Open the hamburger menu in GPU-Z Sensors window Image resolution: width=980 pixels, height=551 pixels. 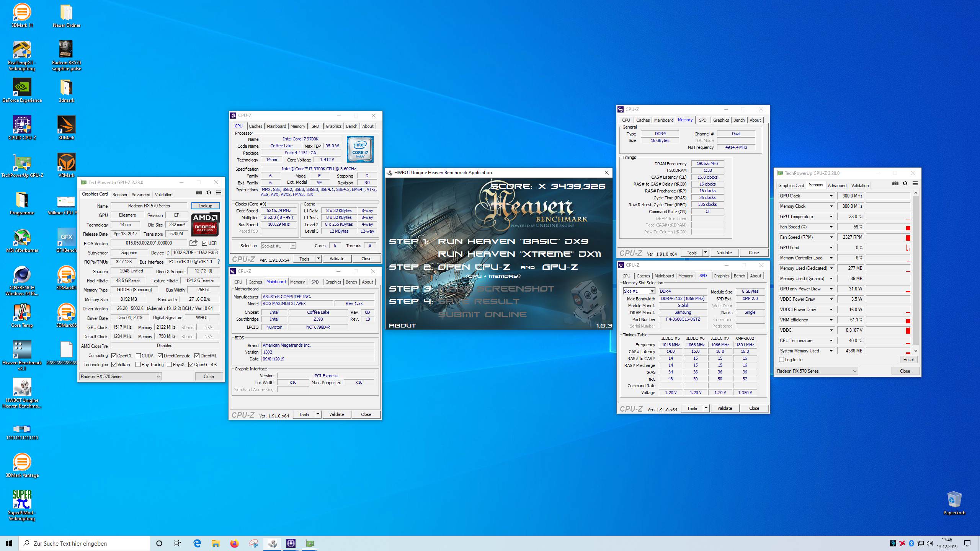click(915, 184)
